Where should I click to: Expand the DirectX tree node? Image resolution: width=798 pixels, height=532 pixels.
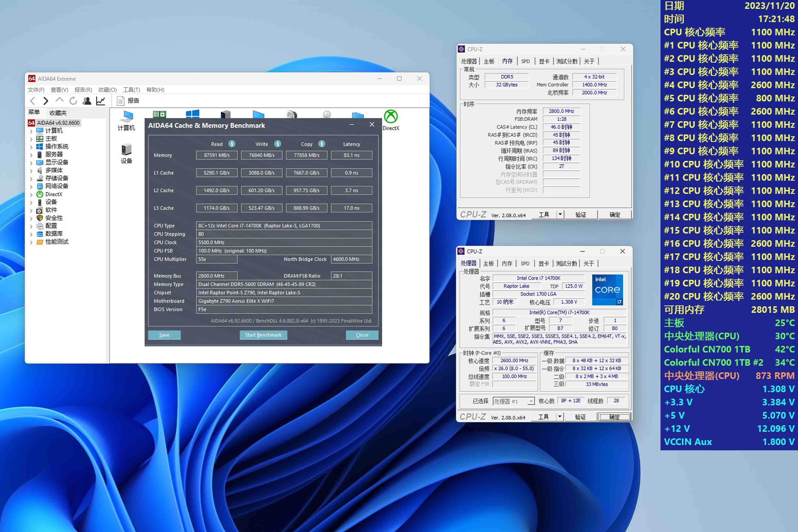point(31,194)
